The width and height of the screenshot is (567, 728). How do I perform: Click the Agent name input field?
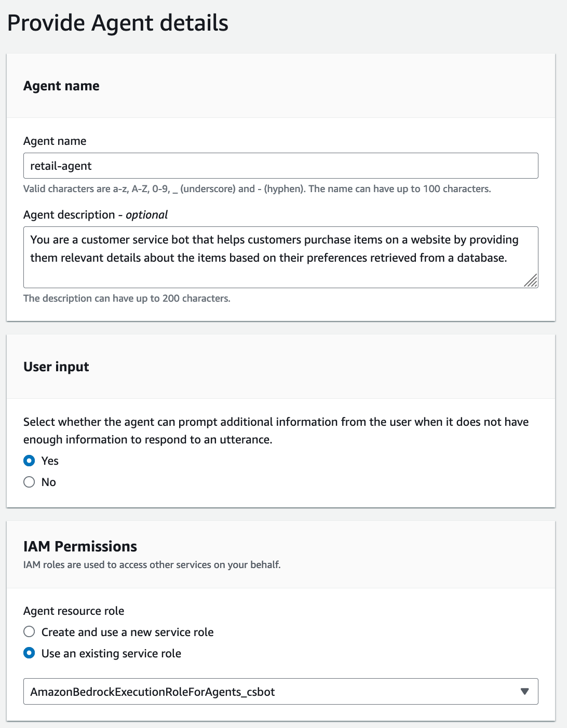[x=280, y=166]
